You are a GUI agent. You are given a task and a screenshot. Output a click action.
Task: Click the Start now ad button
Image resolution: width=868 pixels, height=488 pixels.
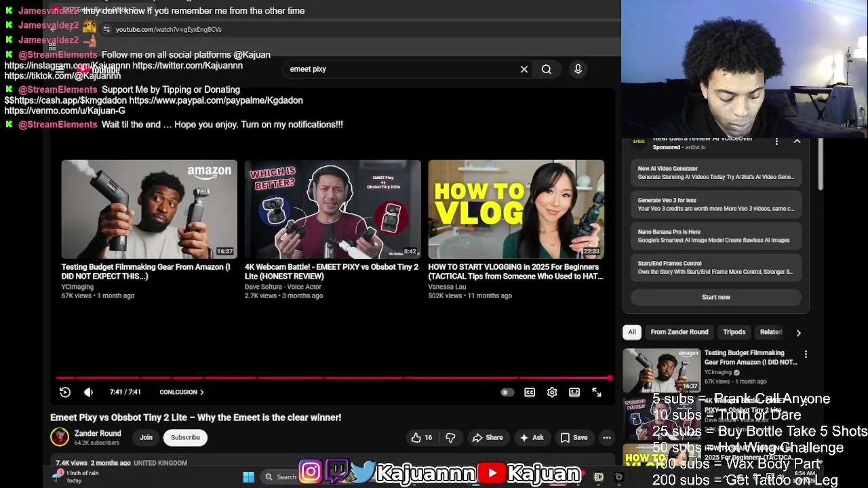(716, 297)
